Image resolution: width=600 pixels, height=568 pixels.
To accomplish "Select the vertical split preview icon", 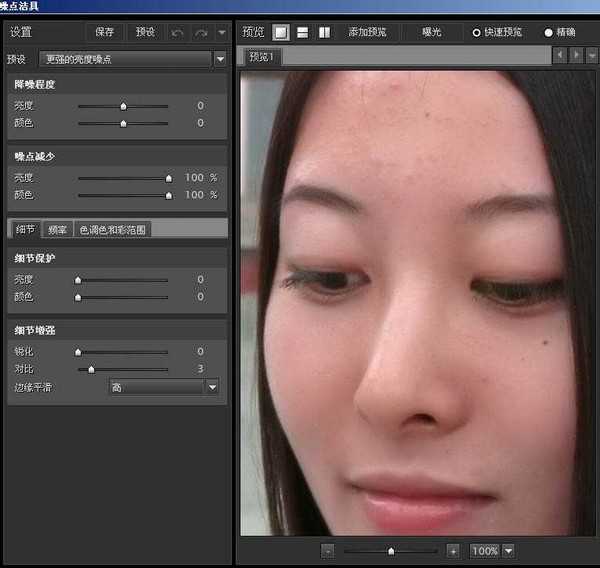I will click(x=324, y=32).
